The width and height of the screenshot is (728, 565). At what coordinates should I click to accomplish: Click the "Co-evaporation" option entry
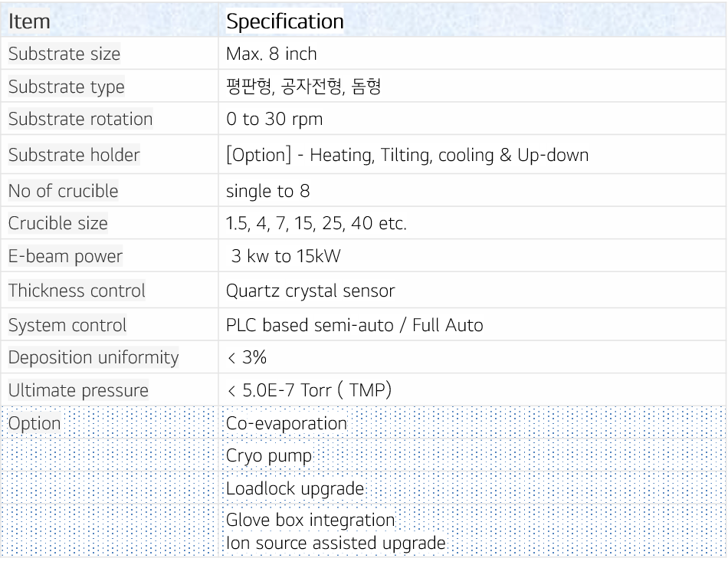coord(287,423)
